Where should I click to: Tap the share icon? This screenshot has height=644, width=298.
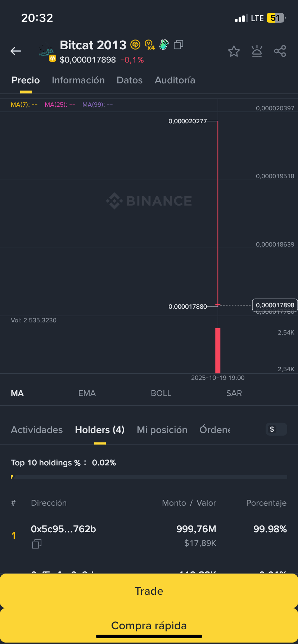(280, 51)
